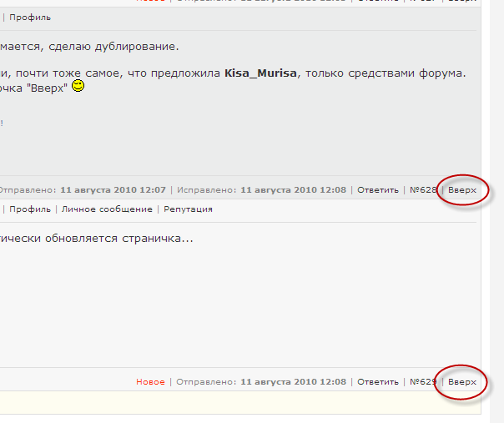Click the red Новое marker in post №629
504x423 pixels.
150,382
